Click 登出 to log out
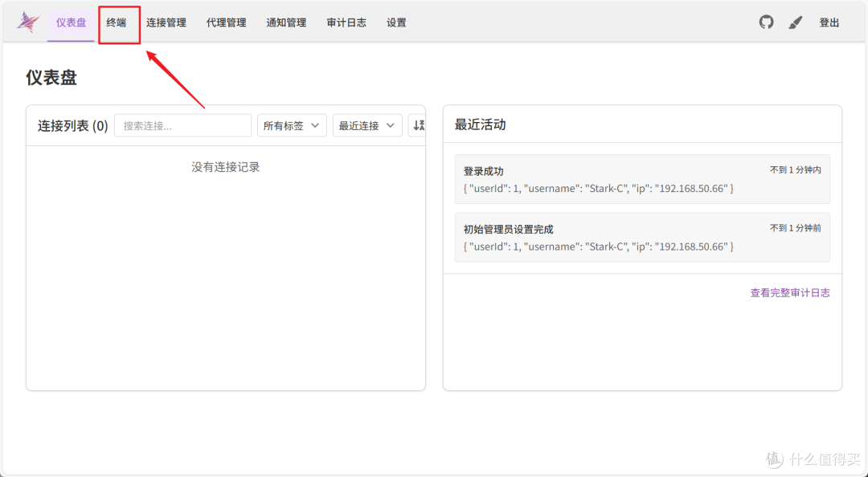This screenshot has width=868, height=477. click(x=829, y=22)
